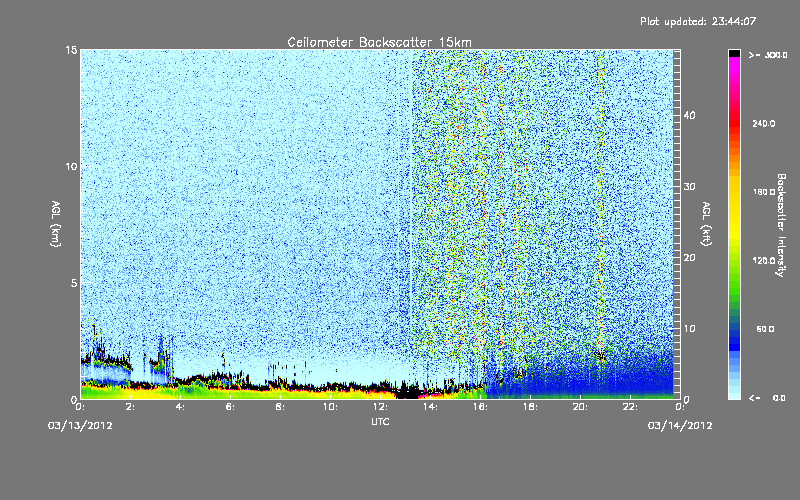Click the AGL (kft) right axis label

point(706,224)
